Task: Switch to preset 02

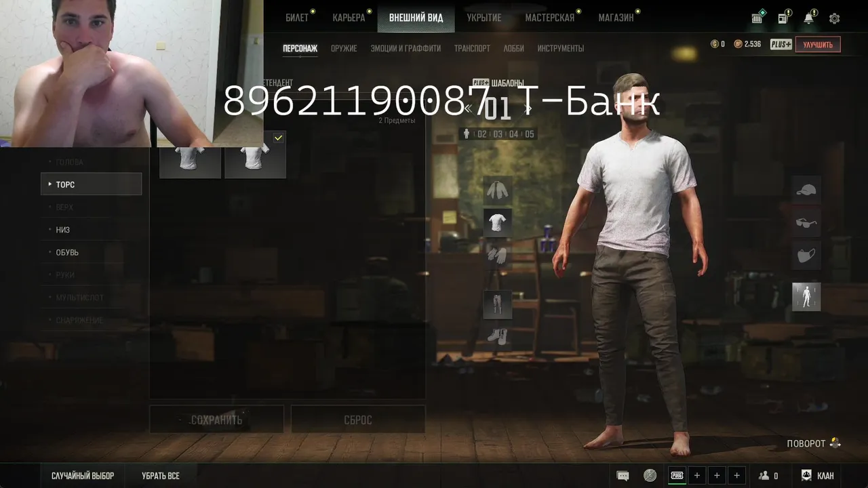Action: coord(482,134)
